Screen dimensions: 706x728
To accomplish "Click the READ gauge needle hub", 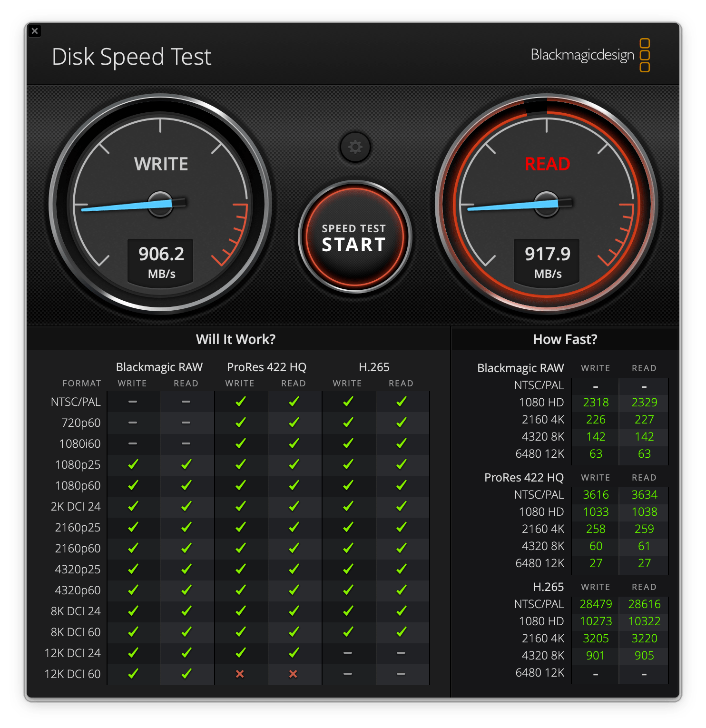I will [547, 204].
